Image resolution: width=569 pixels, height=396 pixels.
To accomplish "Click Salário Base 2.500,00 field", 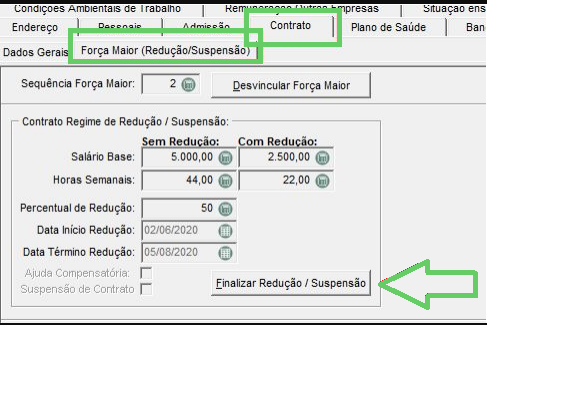I will 286,158.
